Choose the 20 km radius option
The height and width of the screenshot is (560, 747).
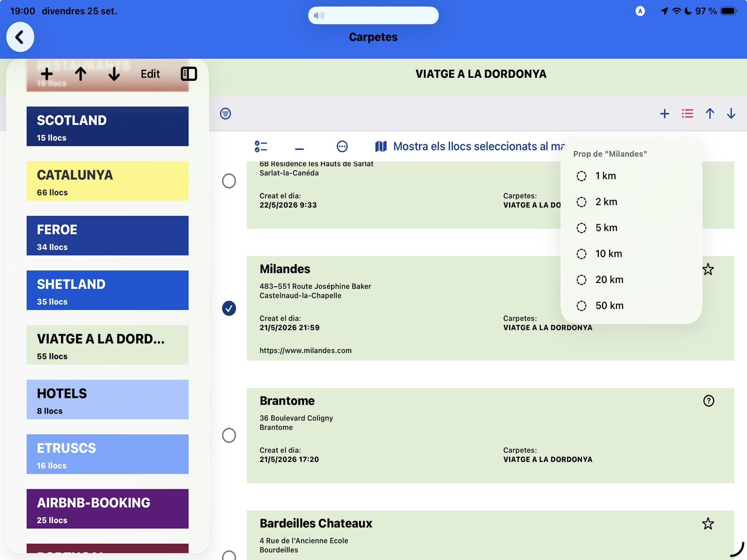point(631,279)
